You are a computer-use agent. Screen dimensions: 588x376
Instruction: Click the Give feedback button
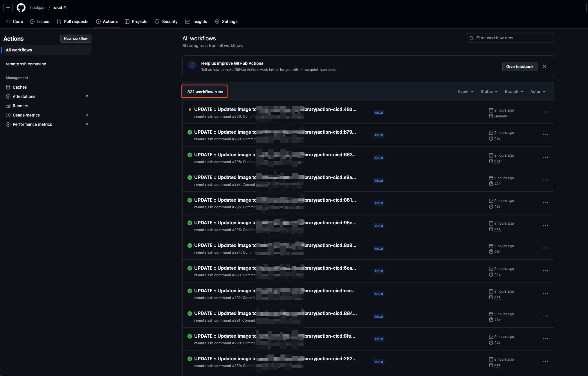[x=520, y=67]
